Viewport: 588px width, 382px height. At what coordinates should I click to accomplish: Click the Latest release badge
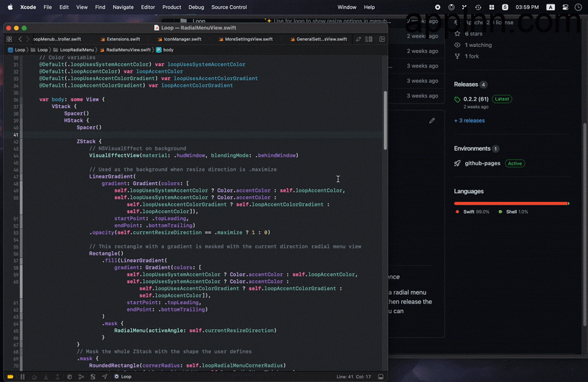(502, 99)
